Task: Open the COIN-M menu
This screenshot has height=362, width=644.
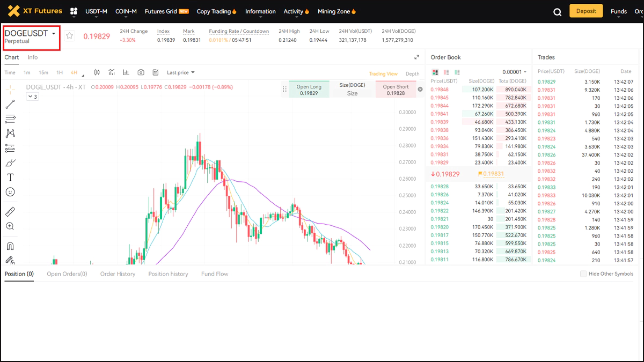Action: 126,11
